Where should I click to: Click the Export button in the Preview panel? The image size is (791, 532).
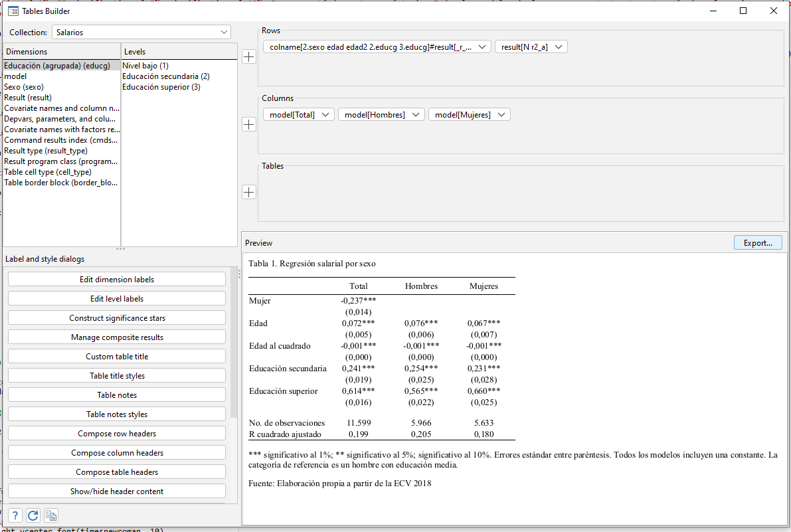(x=757, y=242)
